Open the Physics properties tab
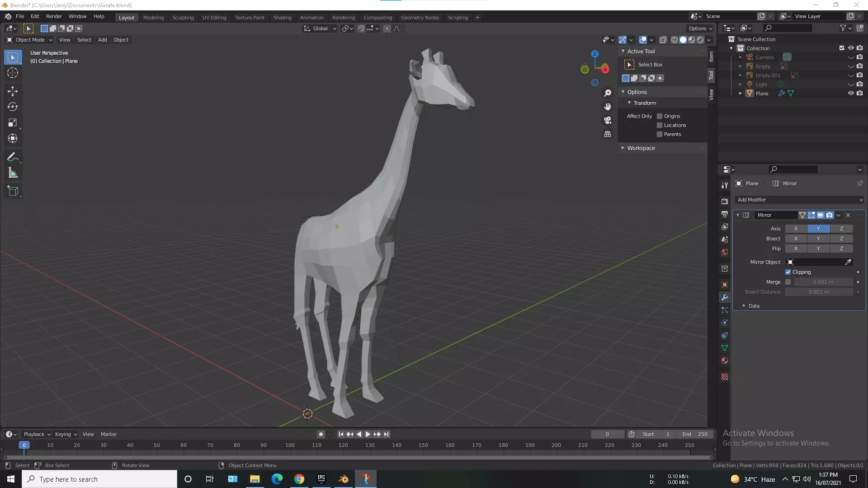Image resolution: width=868 pixels, height=488 pixels. click(725, 323)
